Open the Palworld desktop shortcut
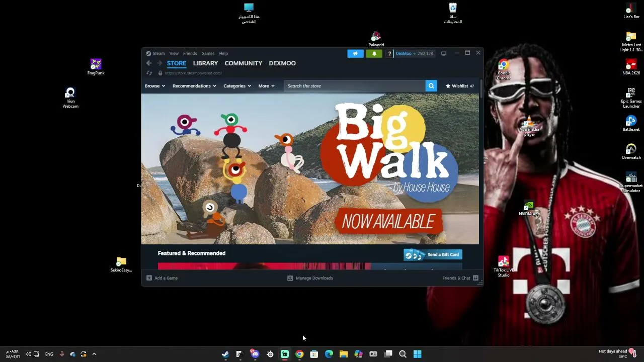 tap(376, 39)
